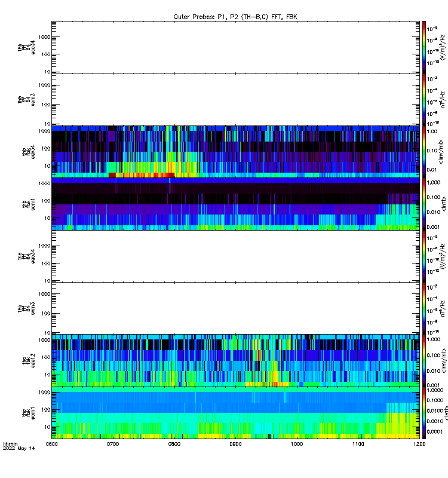The image size is (448, 478).
Task: Select the 1200 time axis label
Action: tap(420, 444)
